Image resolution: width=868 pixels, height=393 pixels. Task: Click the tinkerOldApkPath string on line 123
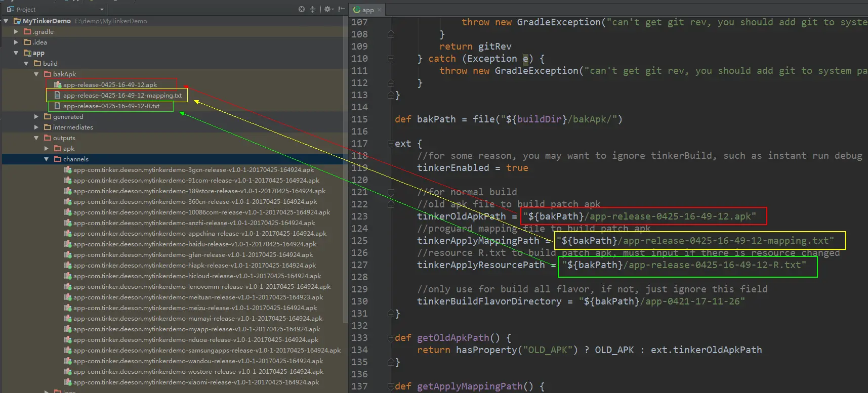click(640, 216)
